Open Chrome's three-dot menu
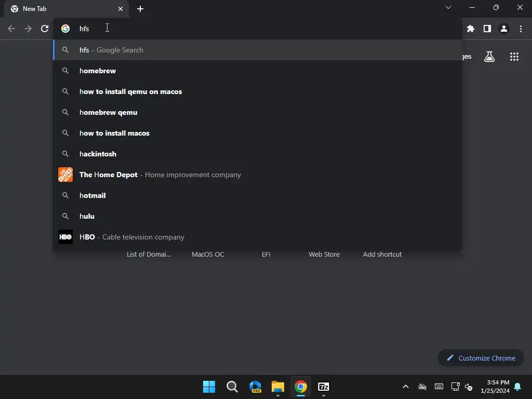 click(x=521, y=29)
